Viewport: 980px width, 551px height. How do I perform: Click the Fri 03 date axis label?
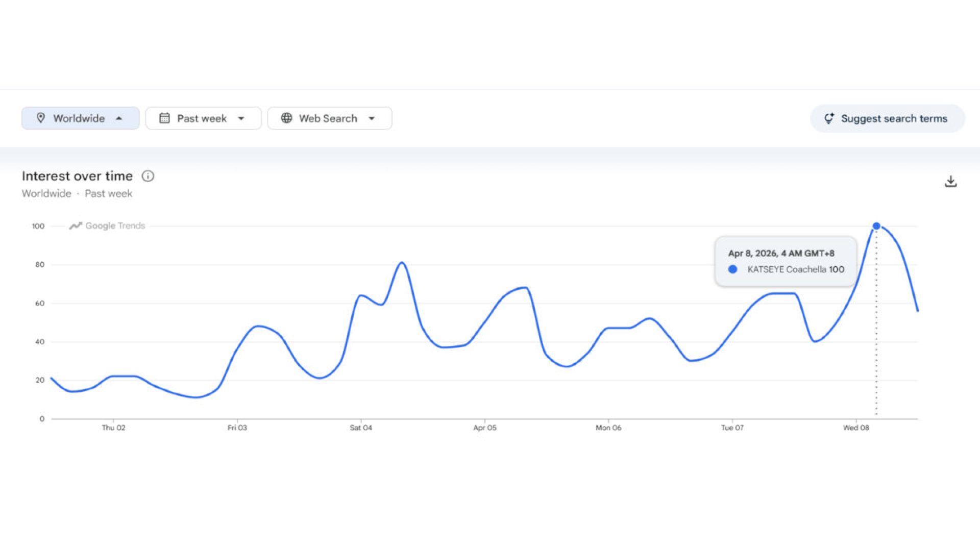pyautogui.click(x=237, y=428)
